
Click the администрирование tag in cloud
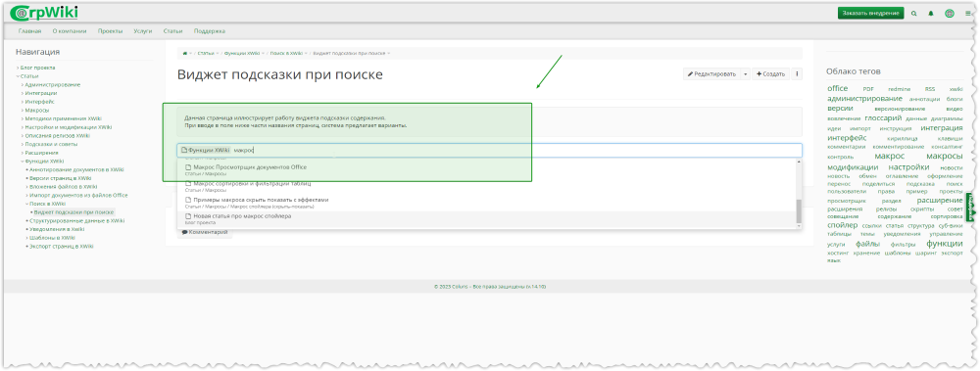point(865,99)
